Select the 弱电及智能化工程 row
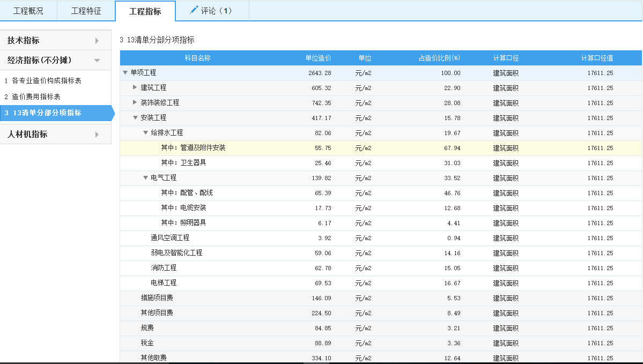 click(381, 254)
